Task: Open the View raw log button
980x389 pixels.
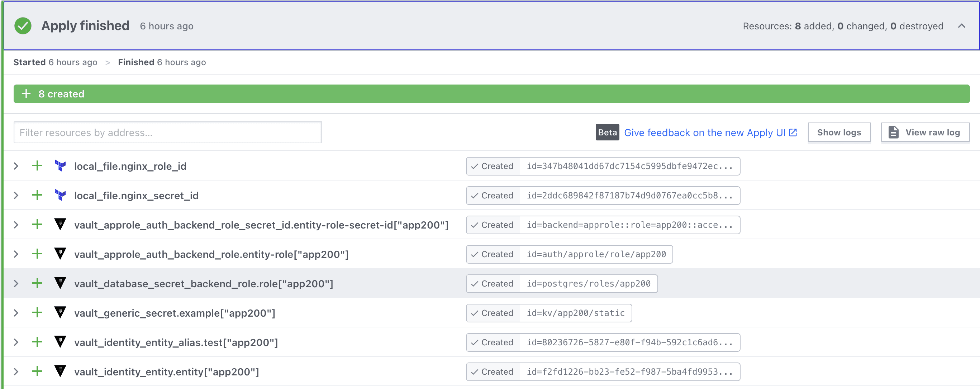Action: [925, 132]
